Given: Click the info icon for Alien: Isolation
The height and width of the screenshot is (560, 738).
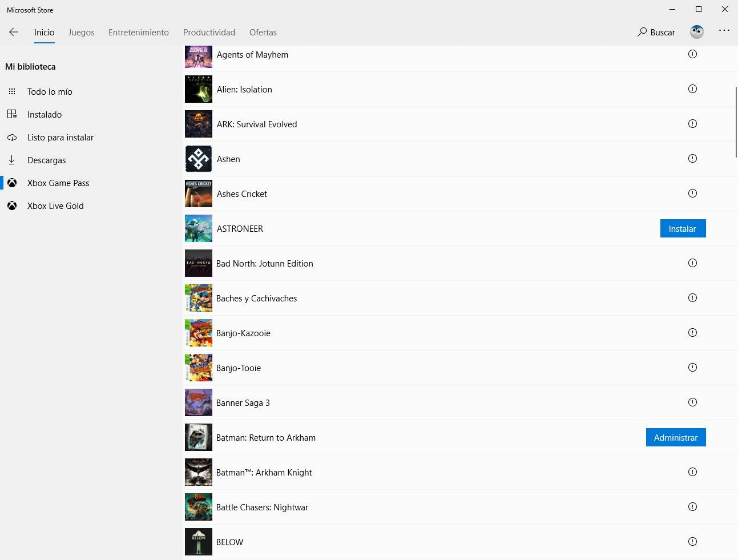Looking at the screenshot, I should coord(692,89).
